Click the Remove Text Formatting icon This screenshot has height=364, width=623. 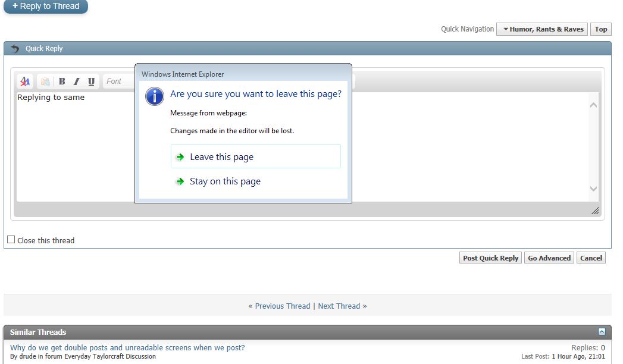[25, 81]
